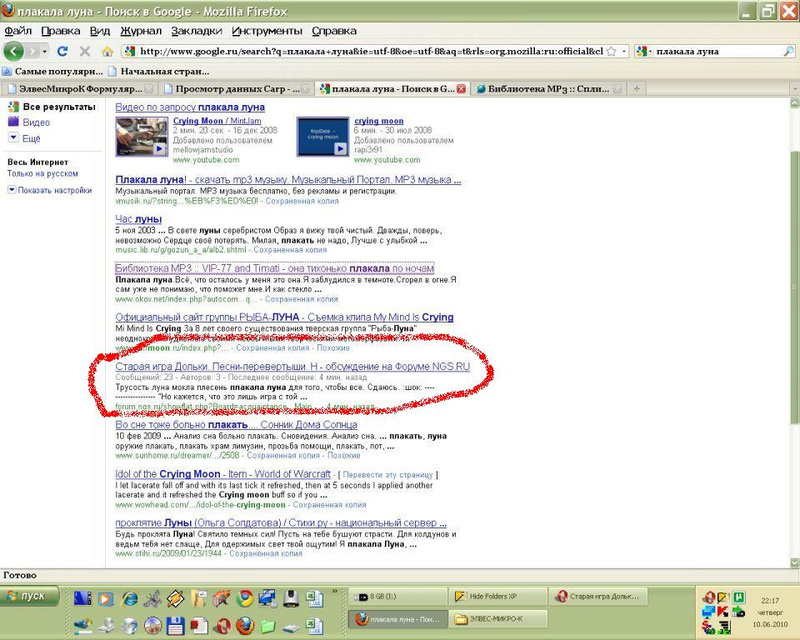Open search engine dropdown in search bar
This screenshot has height=640, width=800.
coord(644,51)
